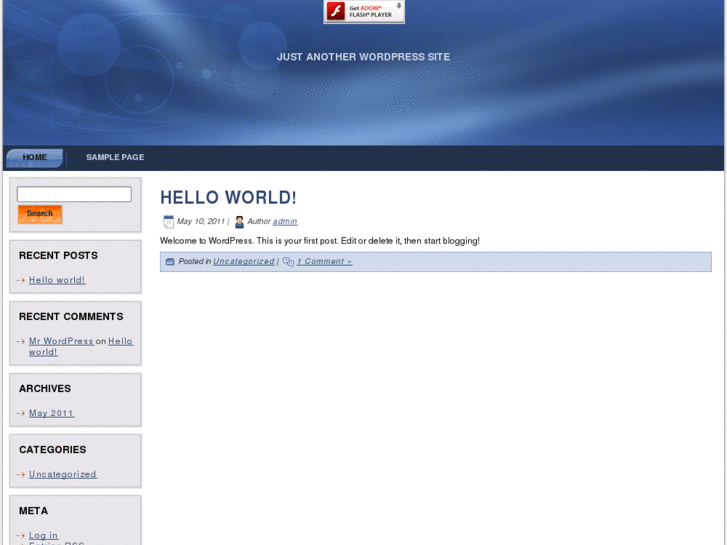
Task: Click the folder icon before Posted in
Action: click(x=170, y=262)
